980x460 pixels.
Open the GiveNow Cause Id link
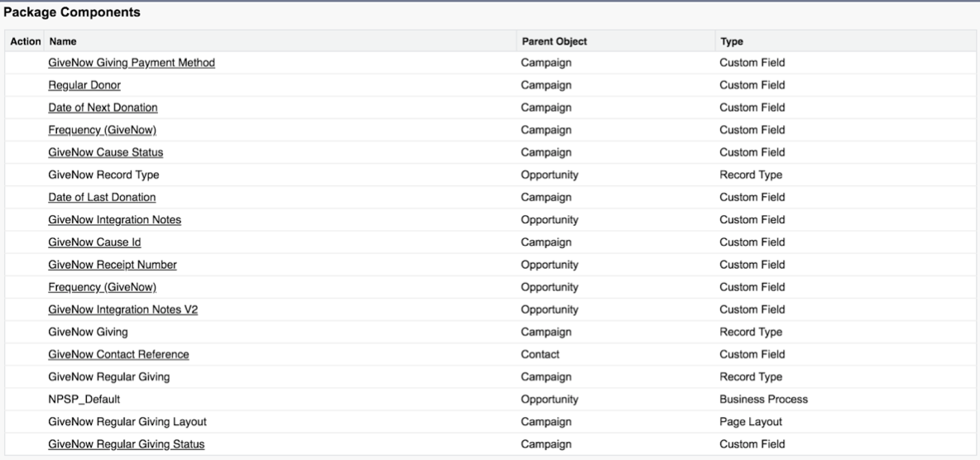coord(94,242)
